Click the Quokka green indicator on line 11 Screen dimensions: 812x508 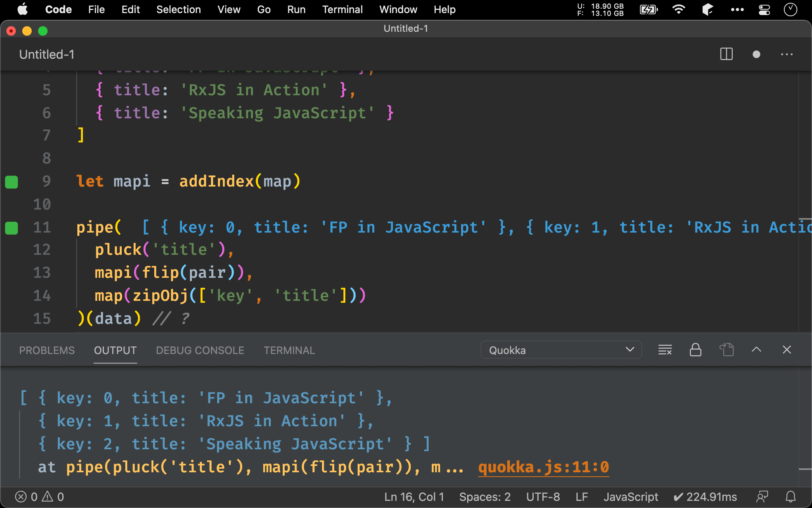click(x=11, y=228)
